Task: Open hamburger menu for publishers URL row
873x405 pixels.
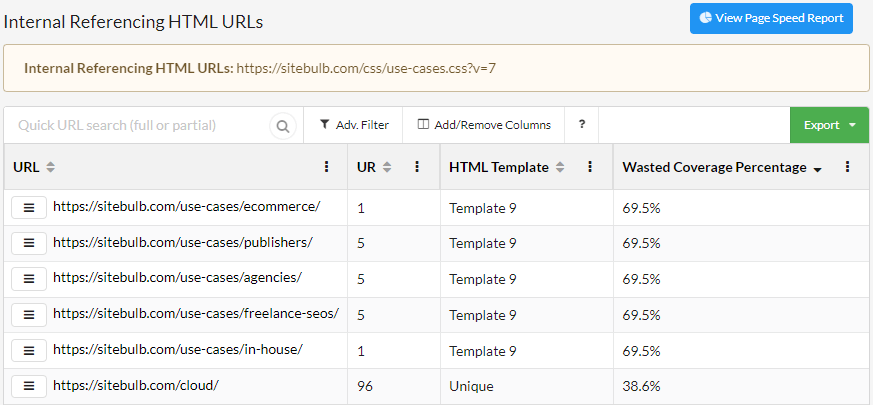Action: (29, 243)
